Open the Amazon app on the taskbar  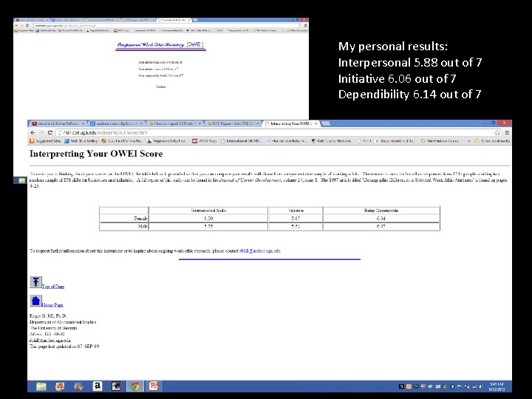coord(98,386)
